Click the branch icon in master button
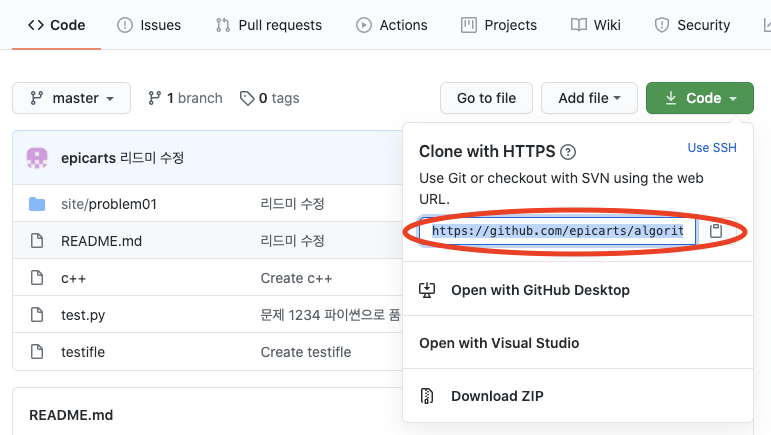Viewport: 771px width, 435px height. [x=37, y=98]
